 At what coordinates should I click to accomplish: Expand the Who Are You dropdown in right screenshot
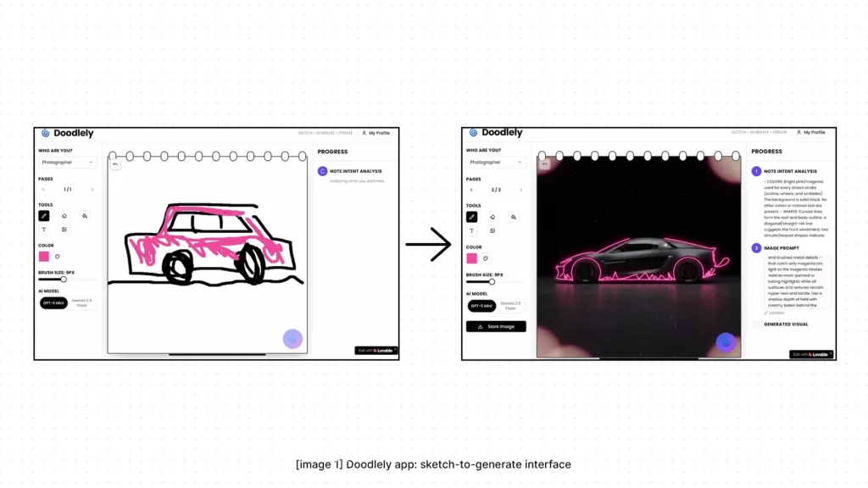495,162
